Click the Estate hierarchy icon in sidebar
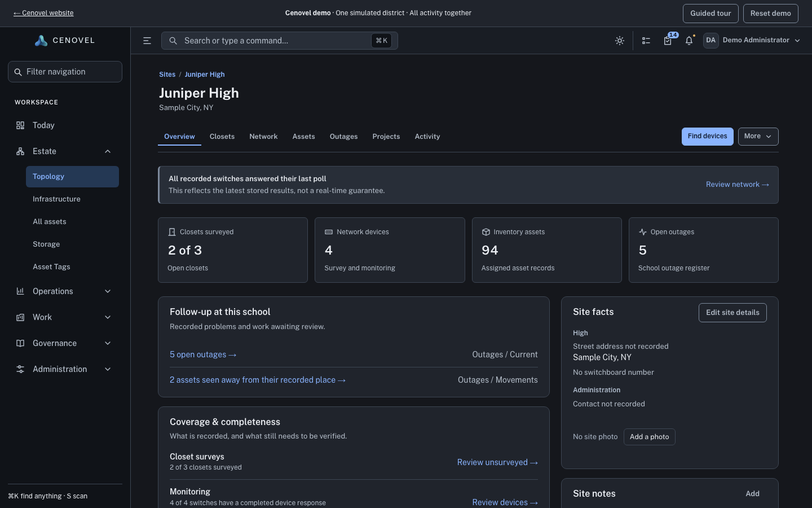Viewport: 812px width, 508px height. tap(20, 151)
